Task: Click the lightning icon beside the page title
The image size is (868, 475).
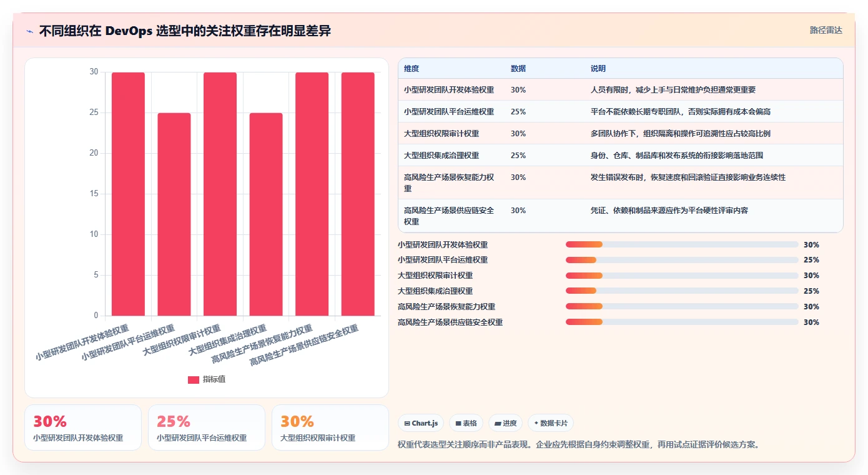Action: click(30, 31)
